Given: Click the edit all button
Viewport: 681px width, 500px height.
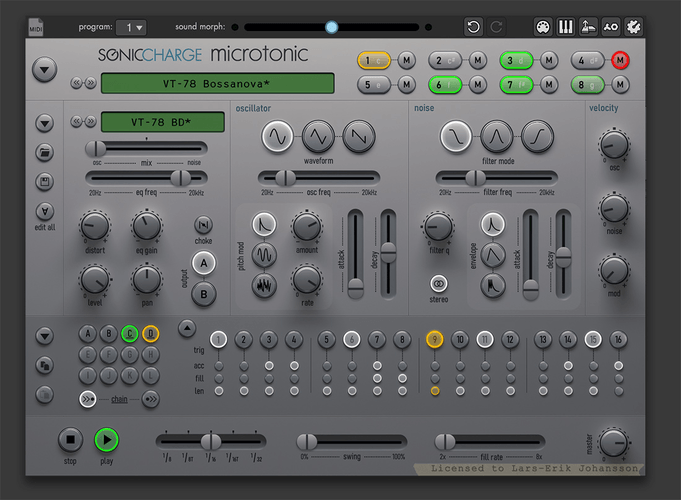Looking at the screenshot, I should (44, 211).
